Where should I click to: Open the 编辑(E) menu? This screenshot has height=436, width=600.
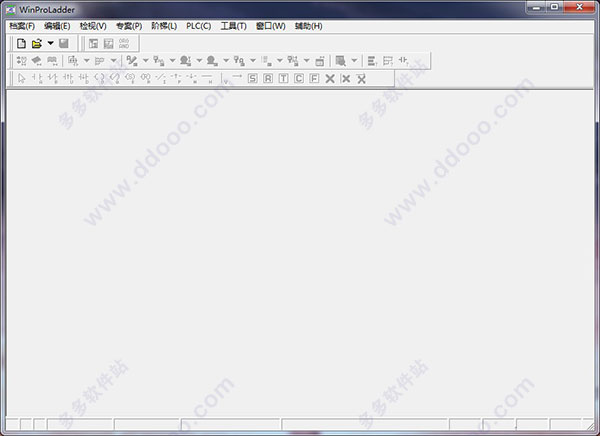point(57,26)
